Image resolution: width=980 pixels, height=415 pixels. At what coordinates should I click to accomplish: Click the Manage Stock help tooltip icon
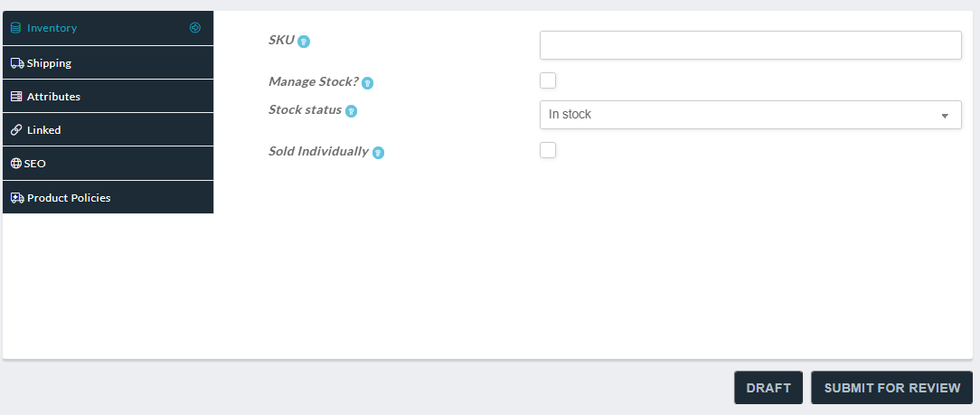click(x=367, y=83)
